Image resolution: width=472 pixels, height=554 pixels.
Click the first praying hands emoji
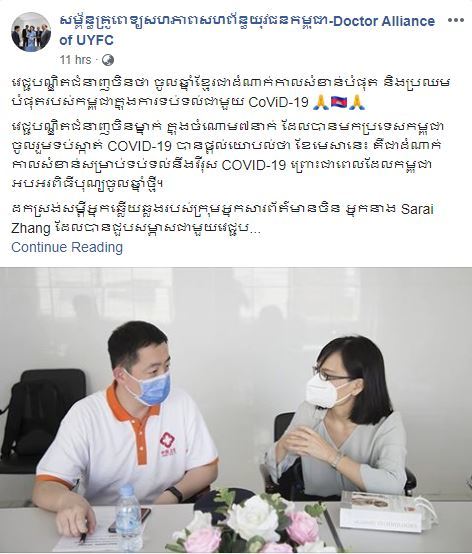coord(321,102)
